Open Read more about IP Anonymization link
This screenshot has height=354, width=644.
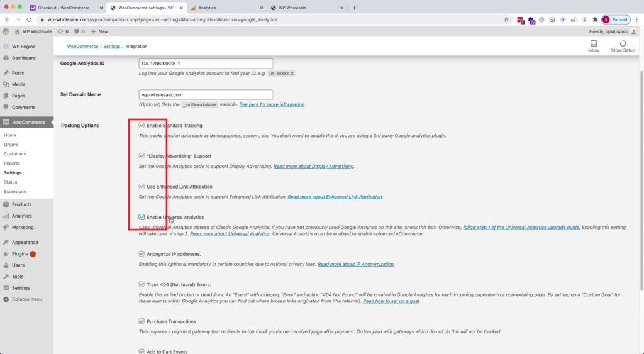(x=356, y=264)
